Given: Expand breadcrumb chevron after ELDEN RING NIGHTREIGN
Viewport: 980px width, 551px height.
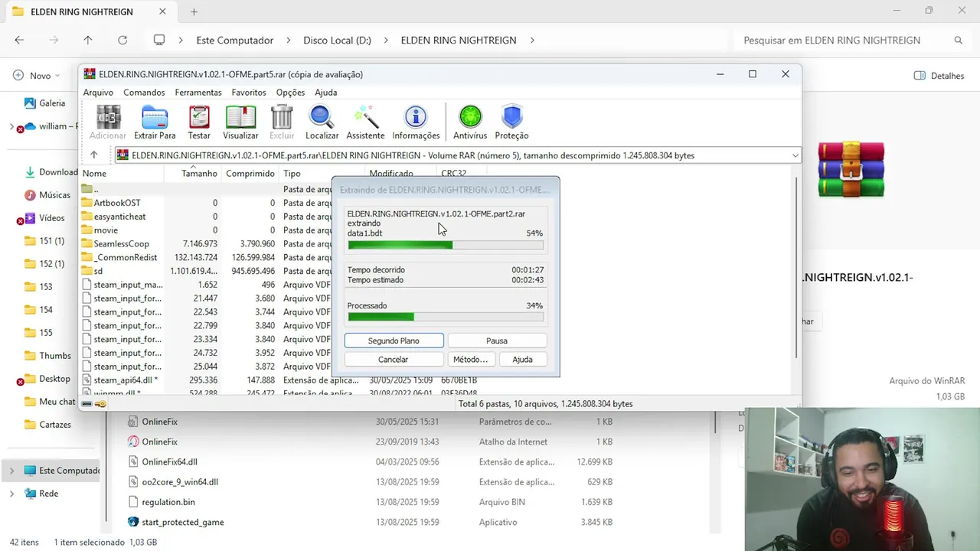Looking at the screenshot, I should point(532,40).
